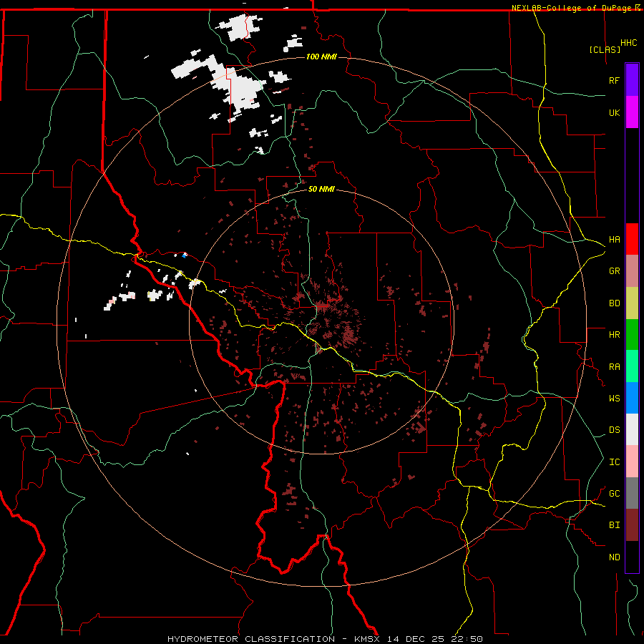Click the ND black legend swatch

pos(632,557)
